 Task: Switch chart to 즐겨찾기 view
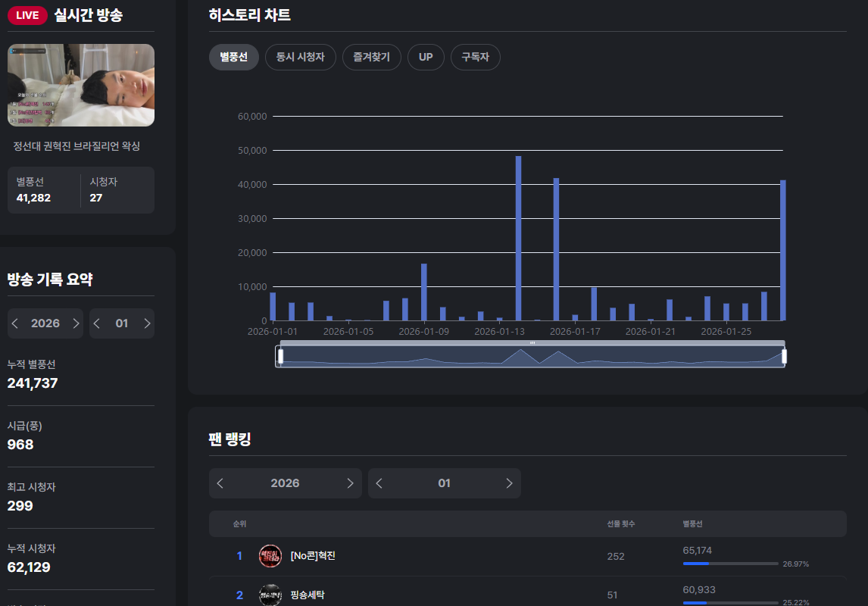371,57
